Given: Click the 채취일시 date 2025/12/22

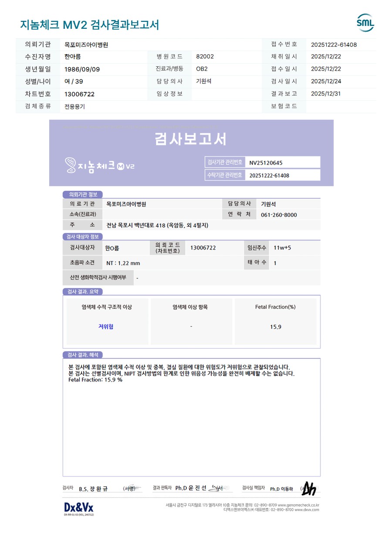Looking at the screenshot, I should (326, 57).
